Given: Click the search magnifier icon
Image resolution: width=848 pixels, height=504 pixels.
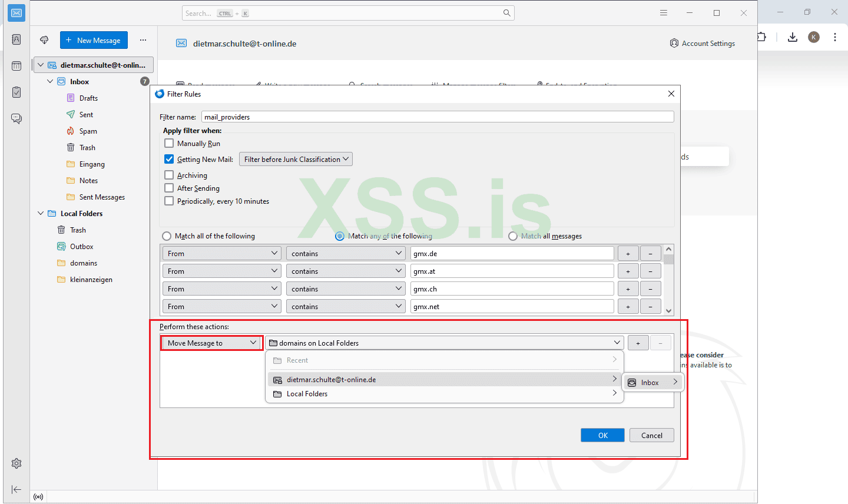Looking at the screenshot, I should tap(506, 13).
